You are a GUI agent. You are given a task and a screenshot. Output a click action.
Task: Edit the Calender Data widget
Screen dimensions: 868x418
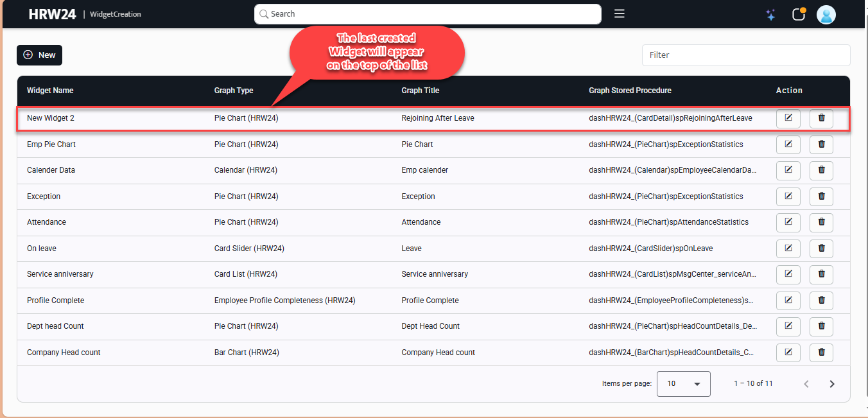point(788,170)
